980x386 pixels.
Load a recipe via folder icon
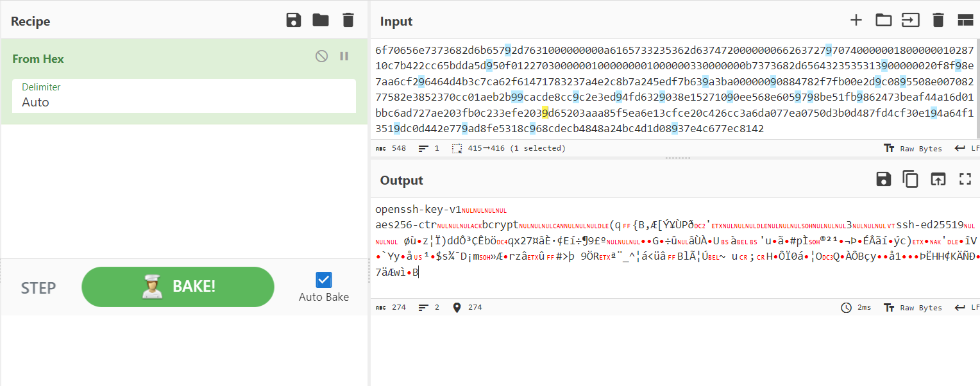[x=321, y=21]
